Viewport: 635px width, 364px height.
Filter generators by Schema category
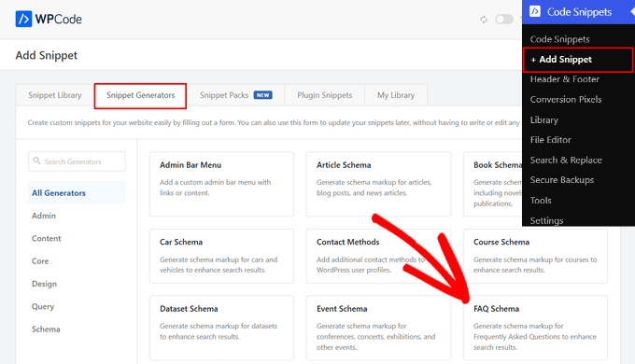point(46,329)
